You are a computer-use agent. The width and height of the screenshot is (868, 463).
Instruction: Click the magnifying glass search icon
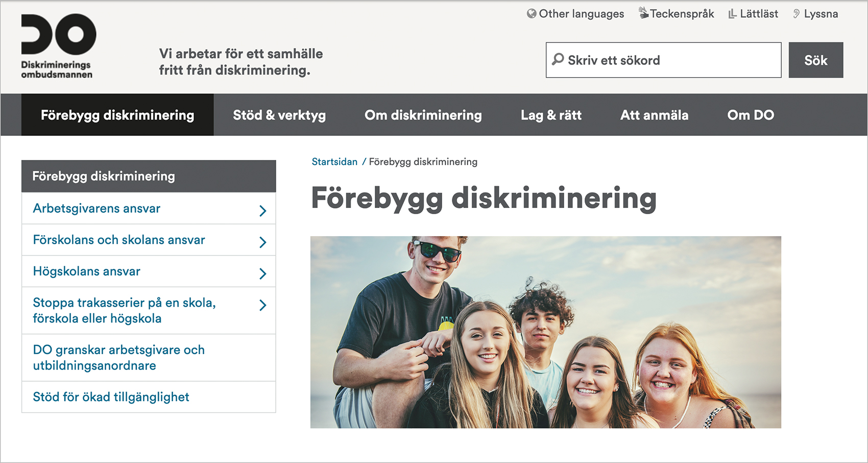558,60
